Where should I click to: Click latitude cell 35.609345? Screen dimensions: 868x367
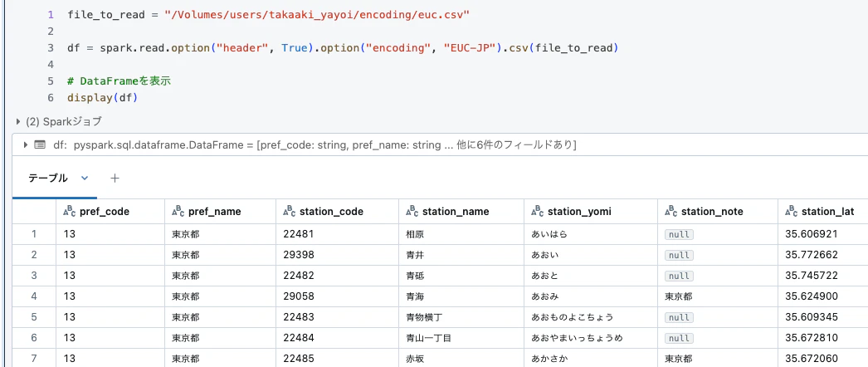(x=823, y=317)
